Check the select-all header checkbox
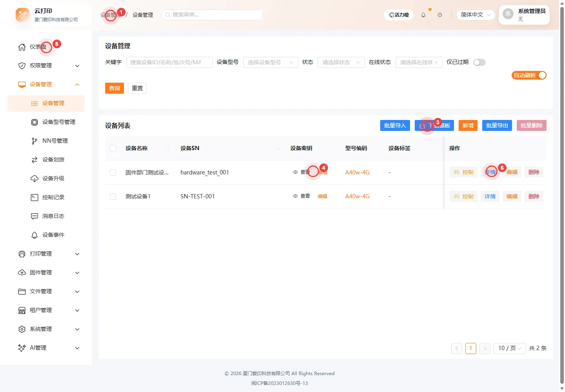Image resolution: width=565 pixels, height=392 pixels. [x=113, y=148]
